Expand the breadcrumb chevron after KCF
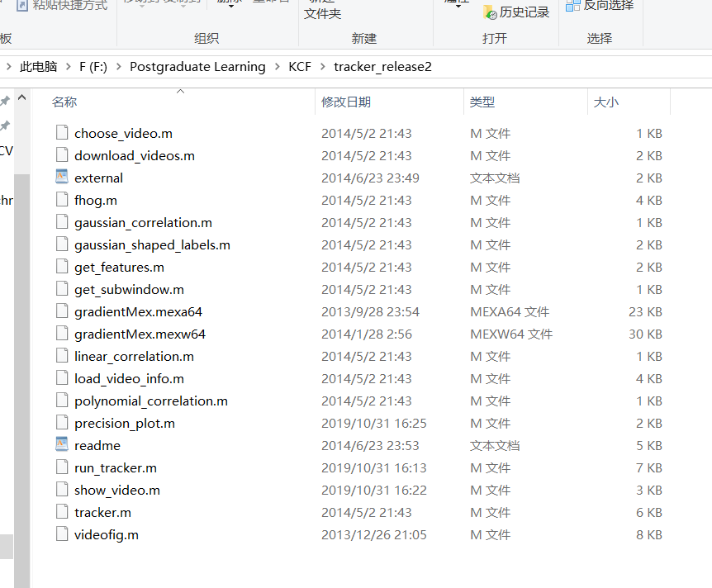Image resolution: width=712 pixels, height=588 pixels. 321,66
